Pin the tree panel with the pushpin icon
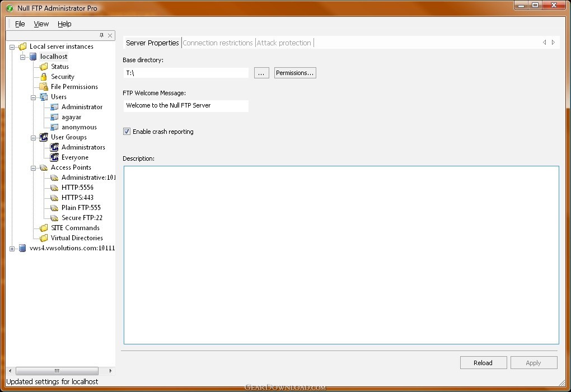Screen dimensions: 571x392 [101, 35]
